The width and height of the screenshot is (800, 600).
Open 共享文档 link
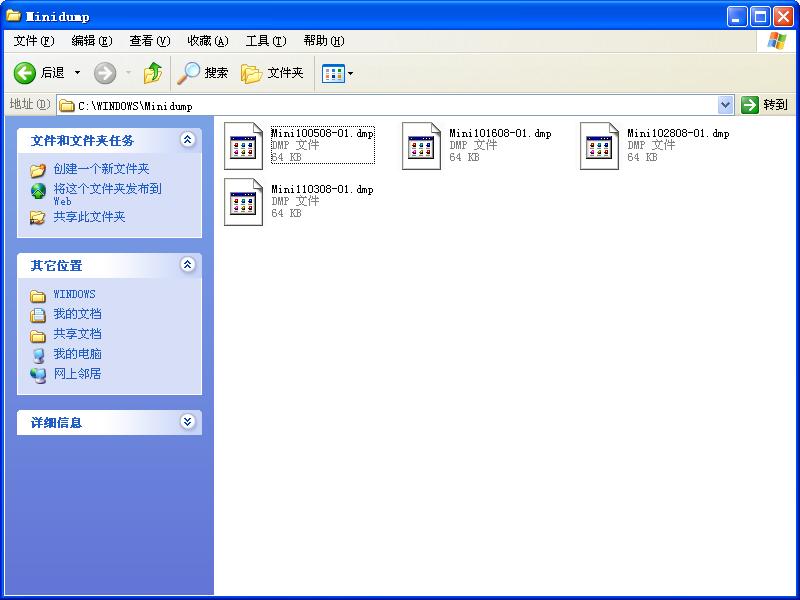[78, 334]
